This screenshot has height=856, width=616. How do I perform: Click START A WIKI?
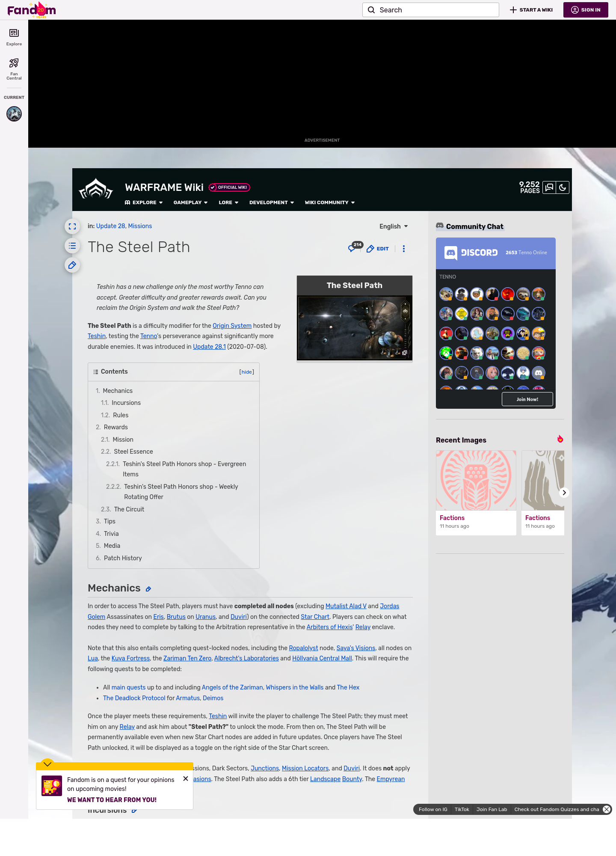tap(531, 10)
